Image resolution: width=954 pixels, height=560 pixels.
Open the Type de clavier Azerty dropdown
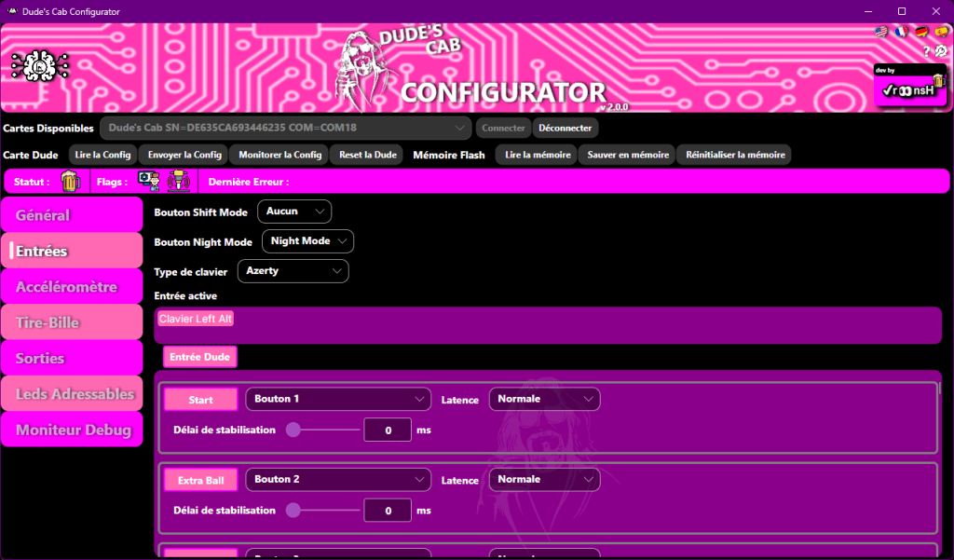click(293, 271)
